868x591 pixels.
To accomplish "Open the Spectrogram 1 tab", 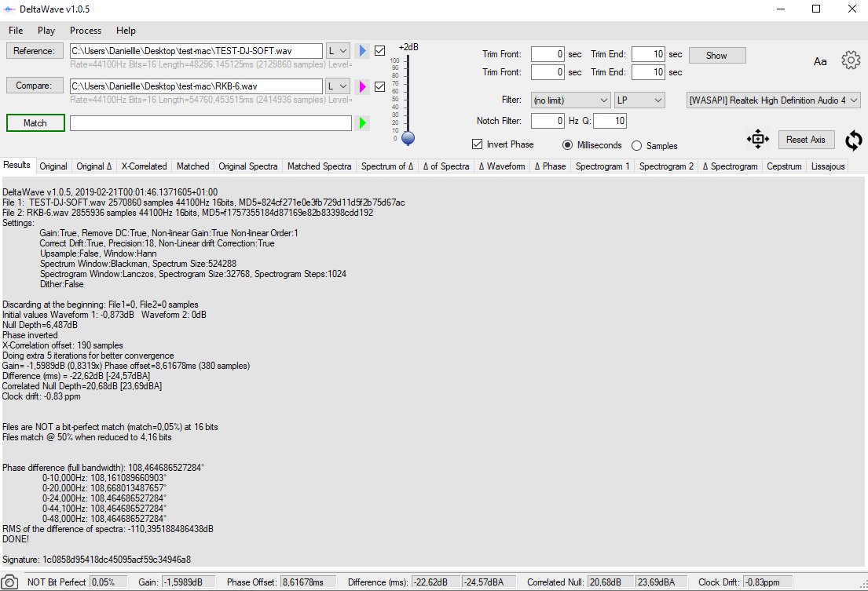I will coord(602,166).
